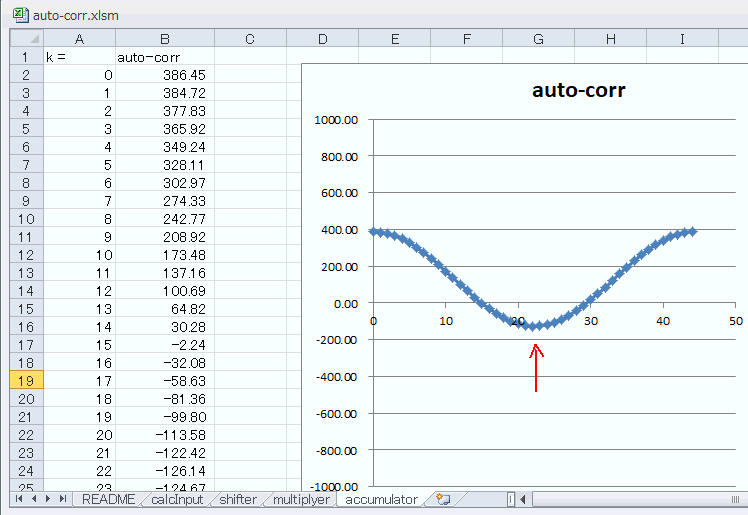Click cell with value 64.82

pos(165,309)
